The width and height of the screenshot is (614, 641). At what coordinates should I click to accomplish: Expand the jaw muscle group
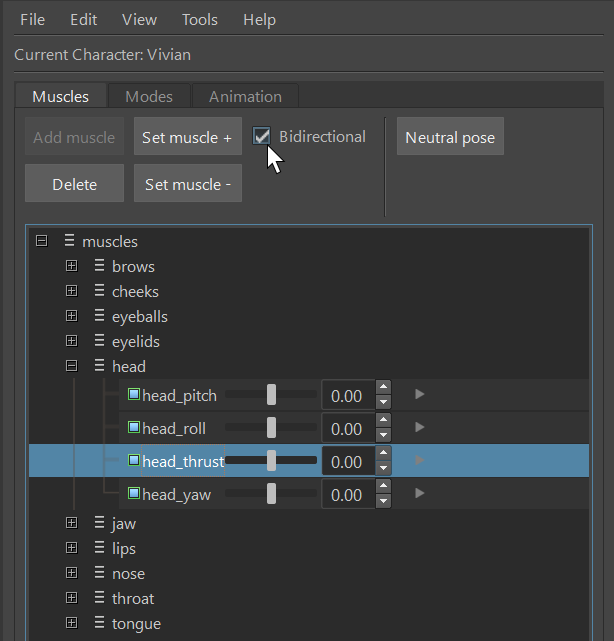pyautogui.click(x=71, y=523)
